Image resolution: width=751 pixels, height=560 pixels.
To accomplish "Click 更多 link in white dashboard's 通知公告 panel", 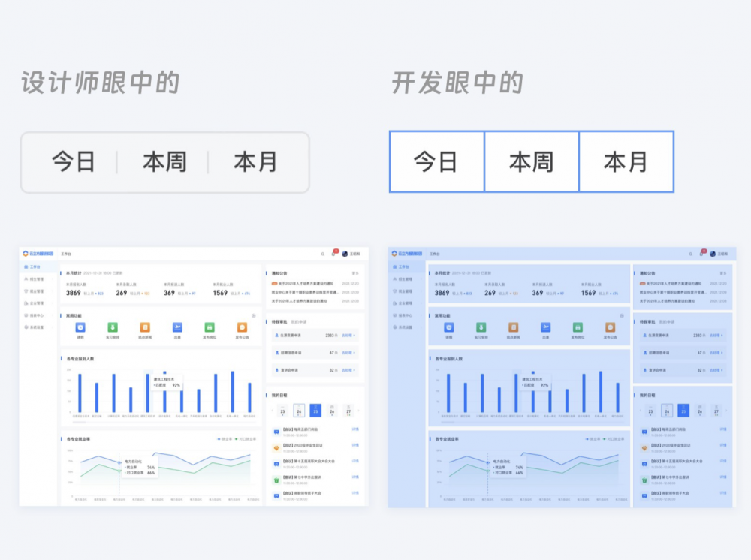I will pos(355,273).
